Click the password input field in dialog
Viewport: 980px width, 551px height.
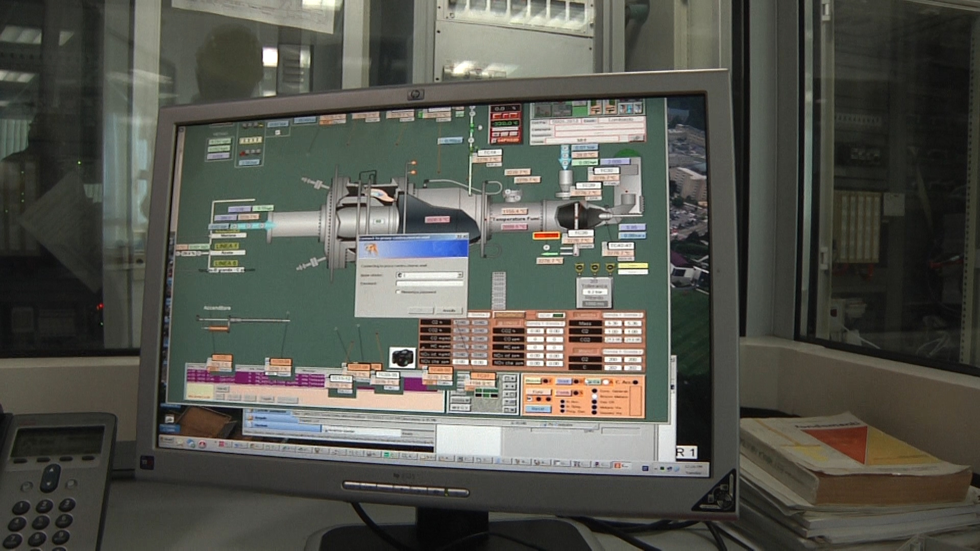tap(430, 283)
